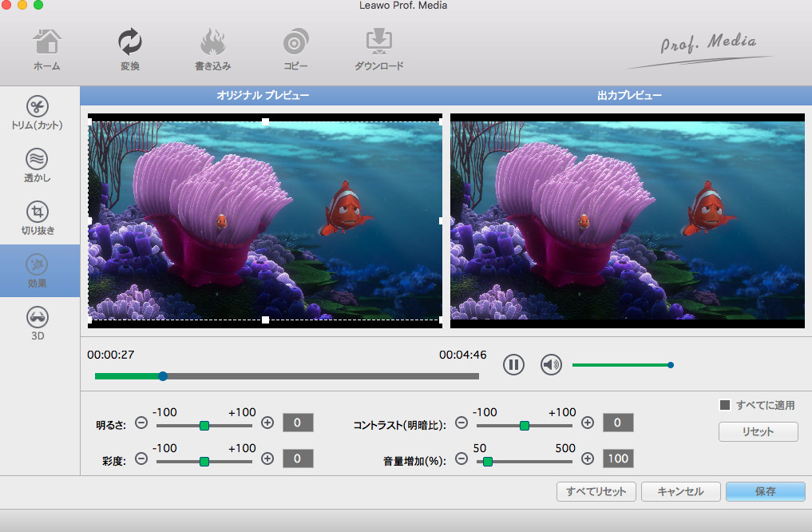The height and width of the screenshot is (532, 812).
Task: Mute audio with the speaker icon
Action: pos(551,365)
